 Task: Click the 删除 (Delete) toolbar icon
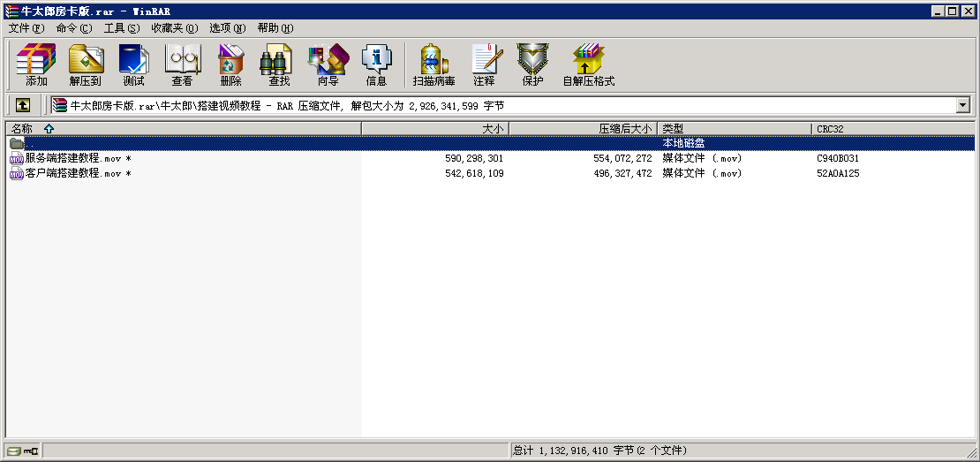coord(230,64)
